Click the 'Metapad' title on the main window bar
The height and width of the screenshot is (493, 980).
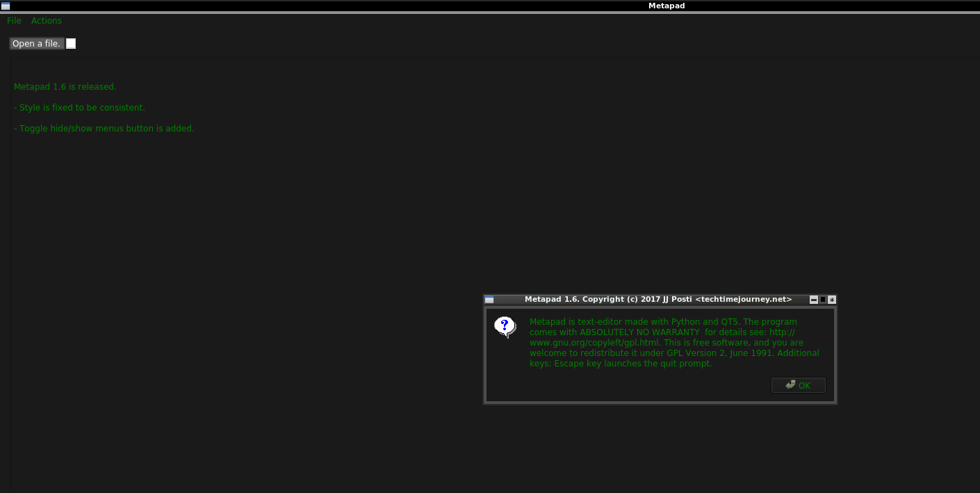667,6
